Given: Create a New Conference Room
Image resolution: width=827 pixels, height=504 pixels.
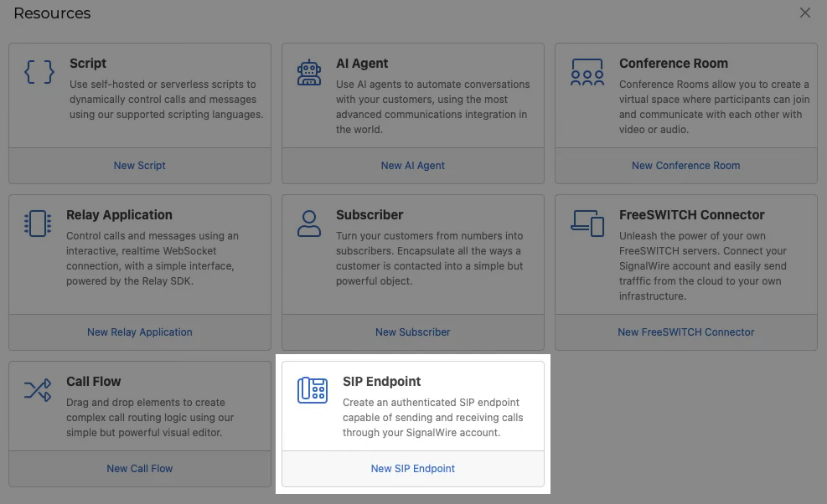Looking at the screenshot, I should click(x=685, y=165).
